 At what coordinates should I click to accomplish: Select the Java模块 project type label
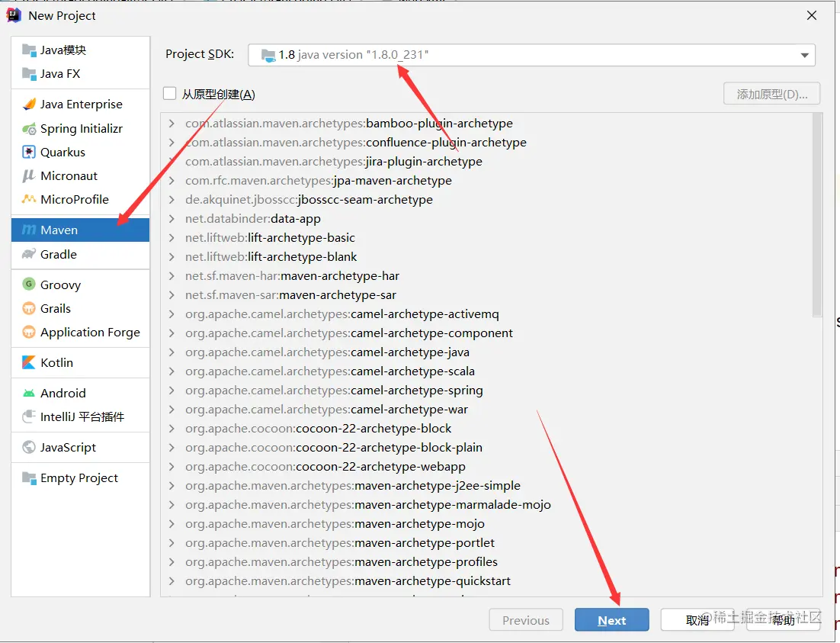point(63,50)
